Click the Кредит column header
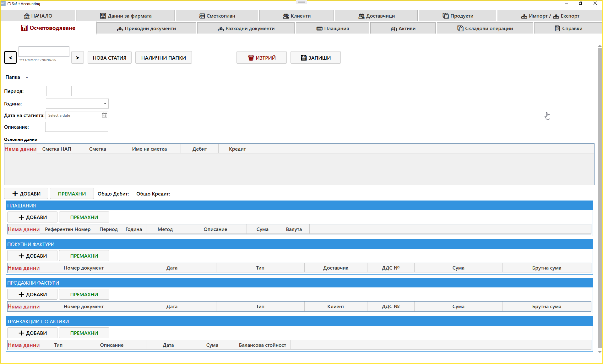Screen dimensions: 603x364 (237, 149)
